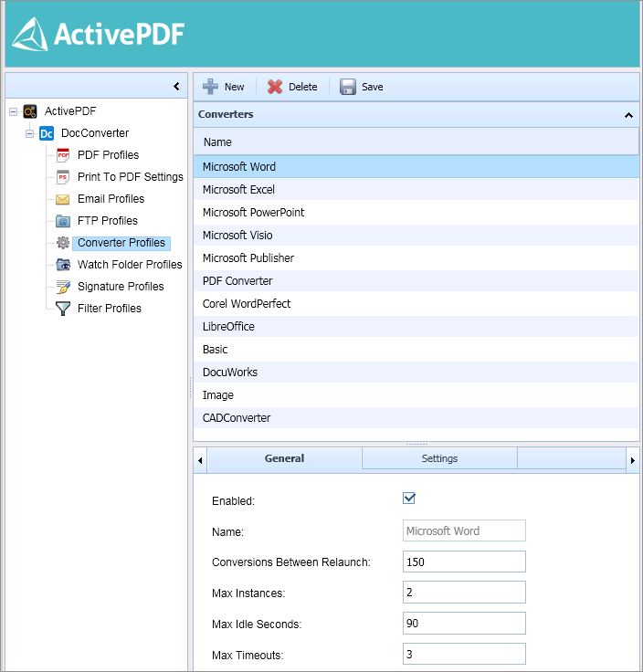643x672 pixels.
Task: Open Signature Profiles in tree
Action: (121, 287)
